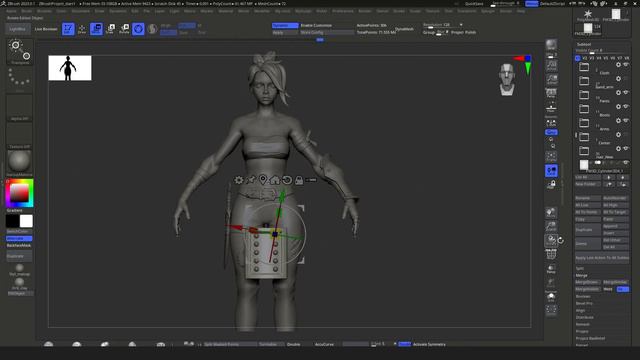The image size is (640, 360).
Task: Click the DynaMesh button
Action: click(404, 29)
